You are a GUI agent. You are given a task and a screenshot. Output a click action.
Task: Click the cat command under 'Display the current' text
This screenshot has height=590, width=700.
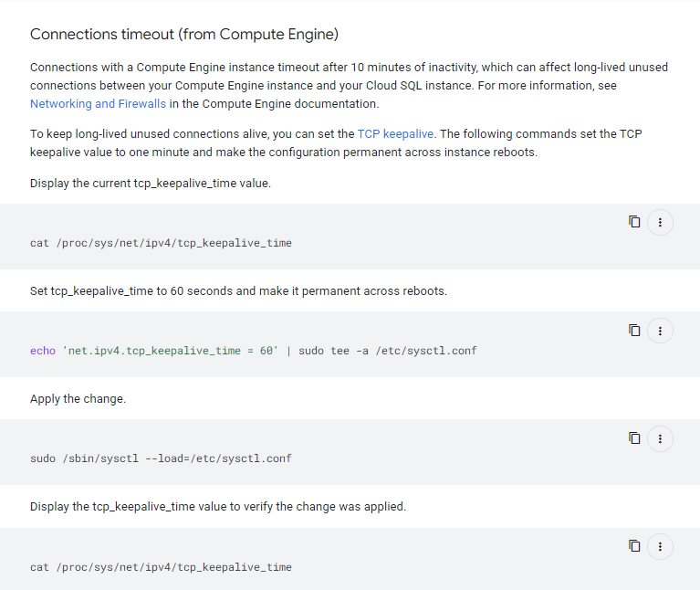161,243
